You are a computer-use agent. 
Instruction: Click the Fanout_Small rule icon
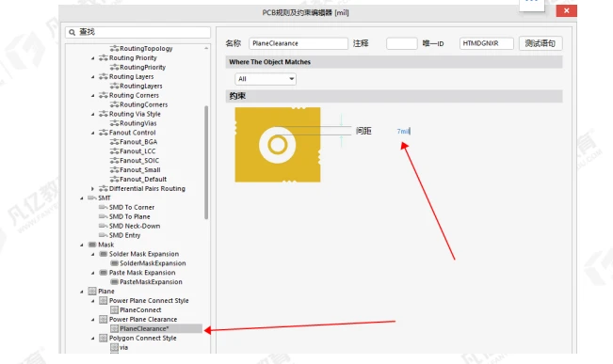point(114,170)
